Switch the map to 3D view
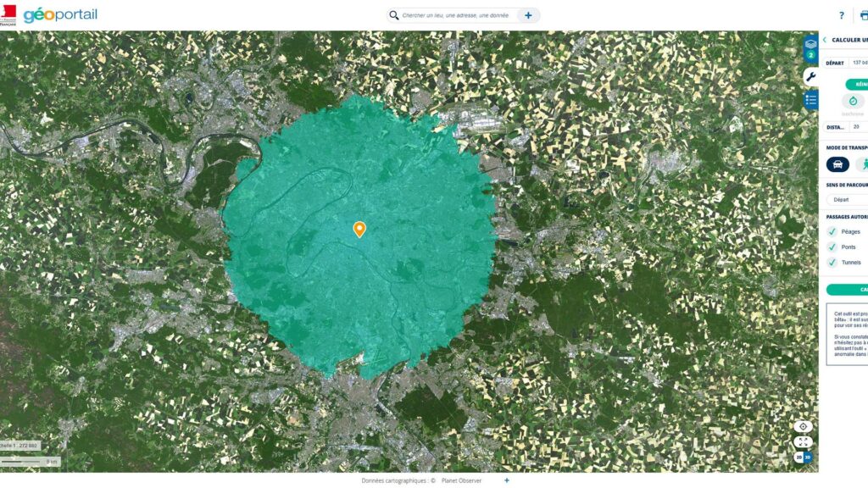 coord(807,457)
